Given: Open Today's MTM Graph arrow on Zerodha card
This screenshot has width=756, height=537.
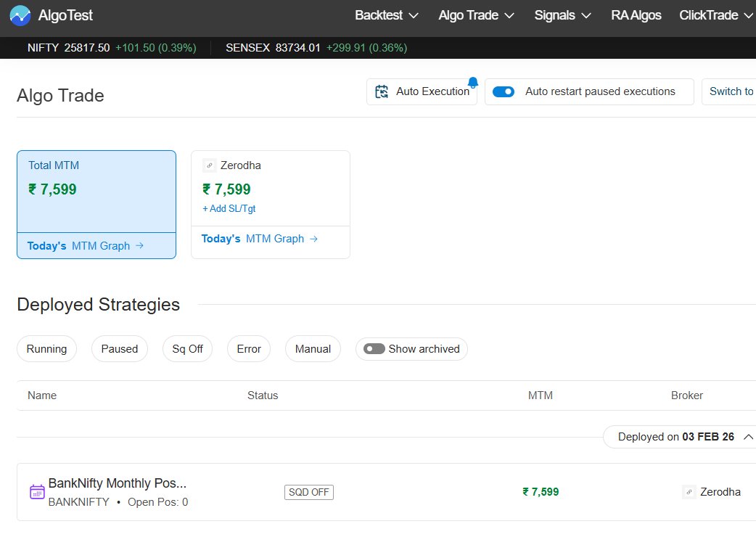Looking at the screenshot, I should tap(315, 238).
